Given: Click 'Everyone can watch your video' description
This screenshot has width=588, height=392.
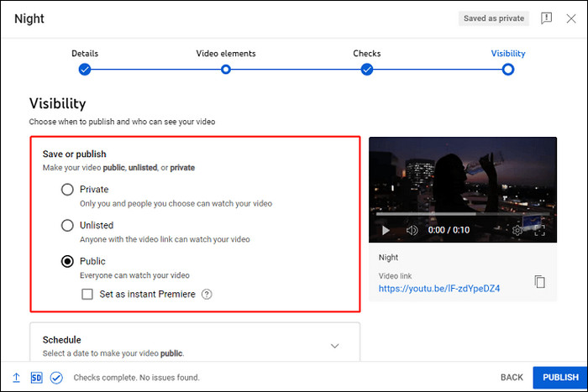Looking at the screenshot, I should click(134, 275).
